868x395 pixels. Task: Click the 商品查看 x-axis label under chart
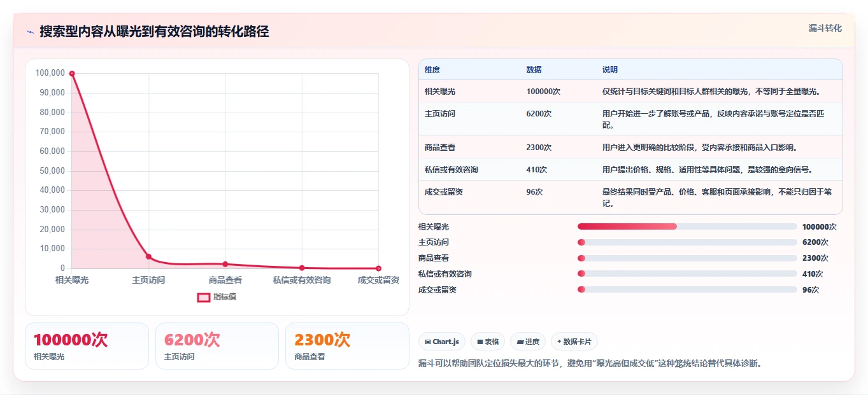225,280
